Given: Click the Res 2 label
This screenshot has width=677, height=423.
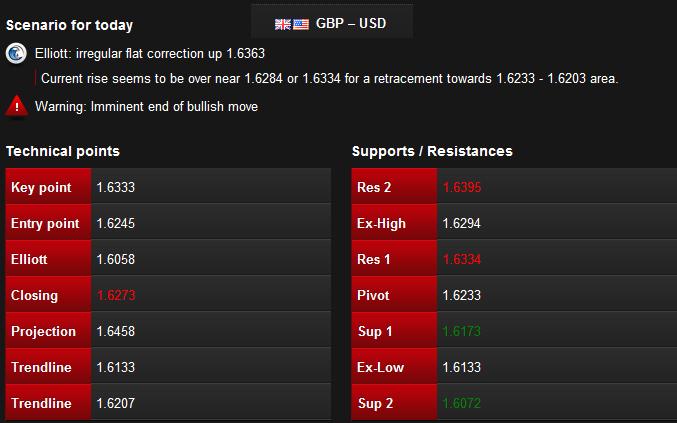Looking at the screenshot, I should (374, 187).
